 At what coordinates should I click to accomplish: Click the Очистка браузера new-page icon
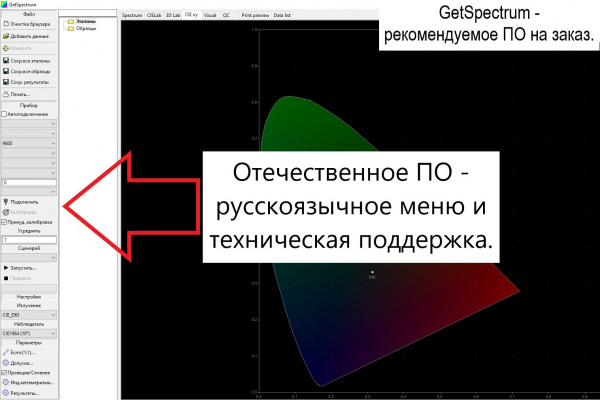coord(6,24)
